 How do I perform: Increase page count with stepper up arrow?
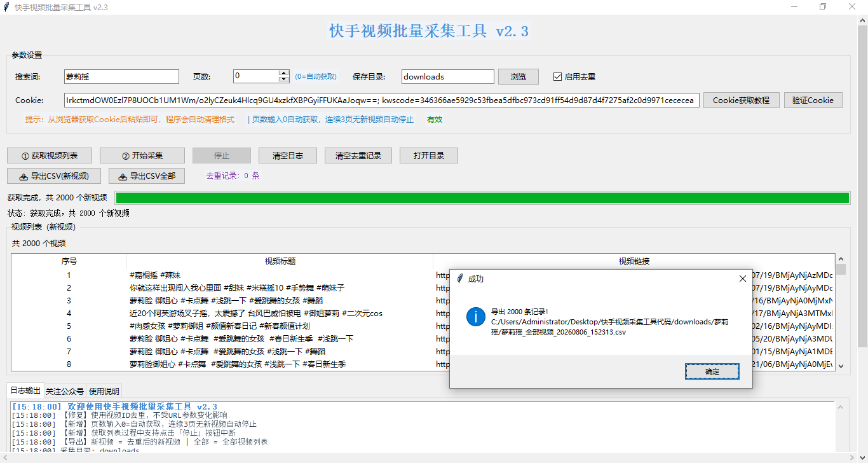(x=284, y=73)
